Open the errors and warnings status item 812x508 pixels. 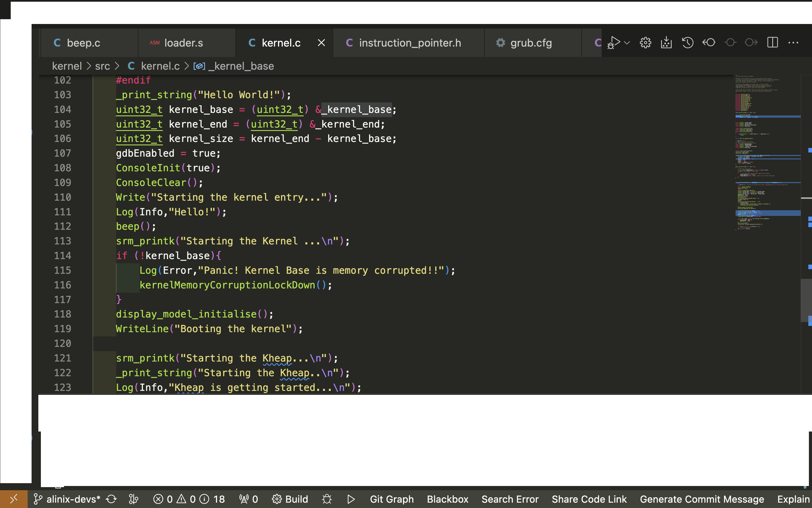189,499
